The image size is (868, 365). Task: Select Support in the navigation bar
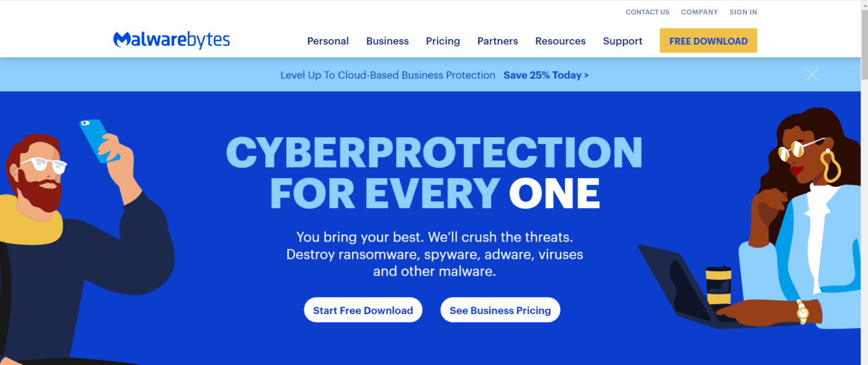622,41
